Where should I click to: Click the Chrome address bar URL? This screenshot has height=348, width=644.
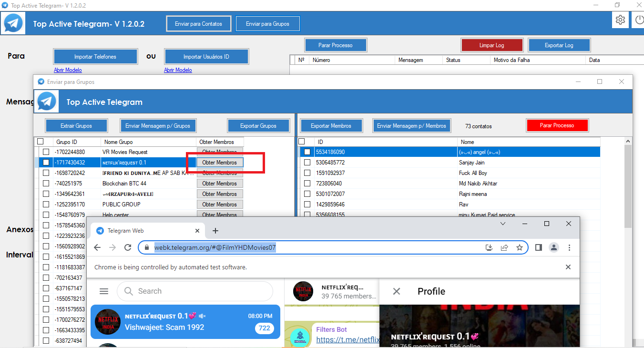pos(215,247)
